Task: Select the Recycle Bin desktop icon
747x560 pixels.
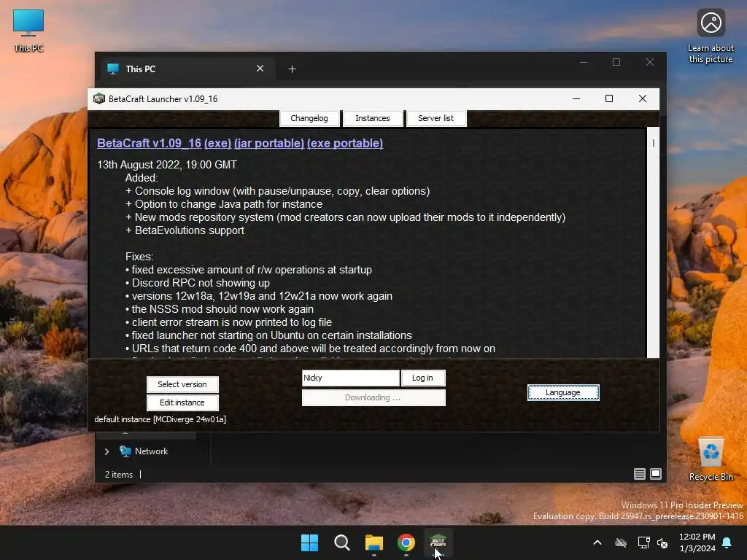Action: click(x=711, y=459)
